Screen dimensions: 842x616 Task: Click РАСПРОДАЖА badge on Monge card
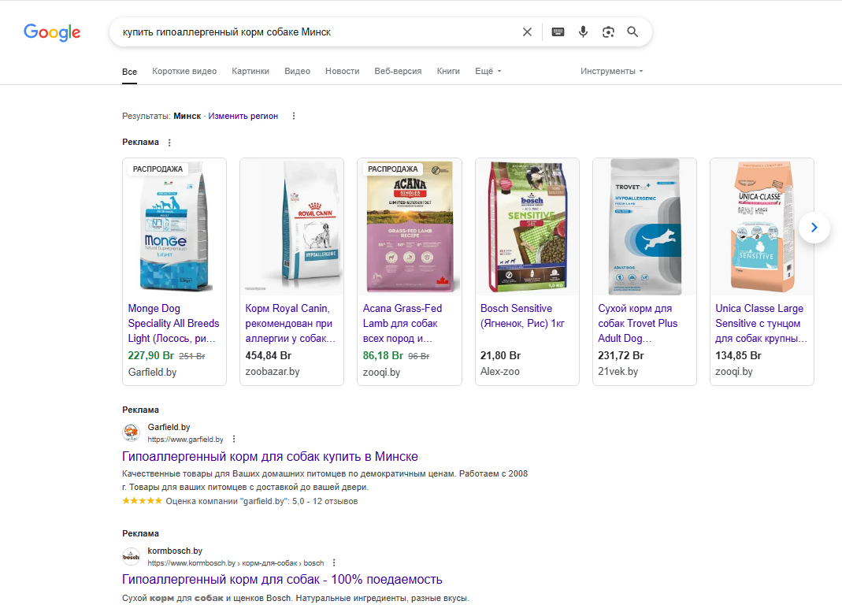coord(158,169)
